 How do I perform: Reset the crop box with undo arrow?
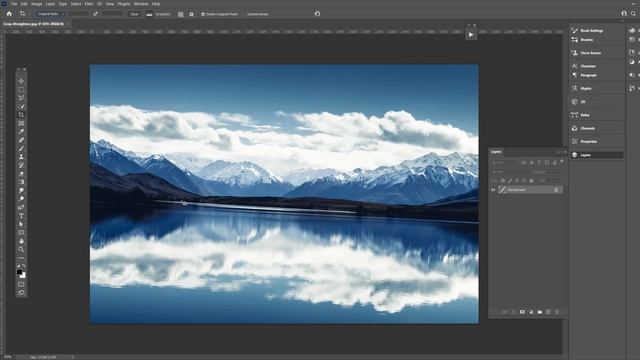click(317, 14)
